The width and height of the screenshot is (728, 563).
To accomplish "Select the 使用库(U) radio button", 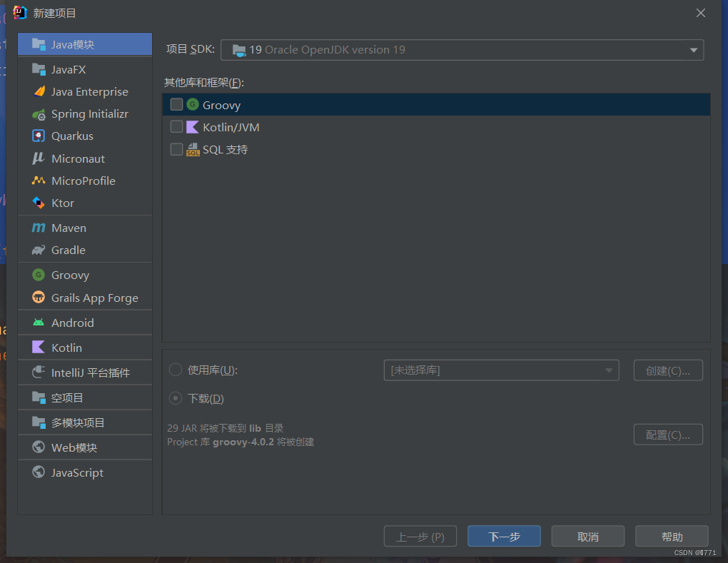I will tap(176, 370).
